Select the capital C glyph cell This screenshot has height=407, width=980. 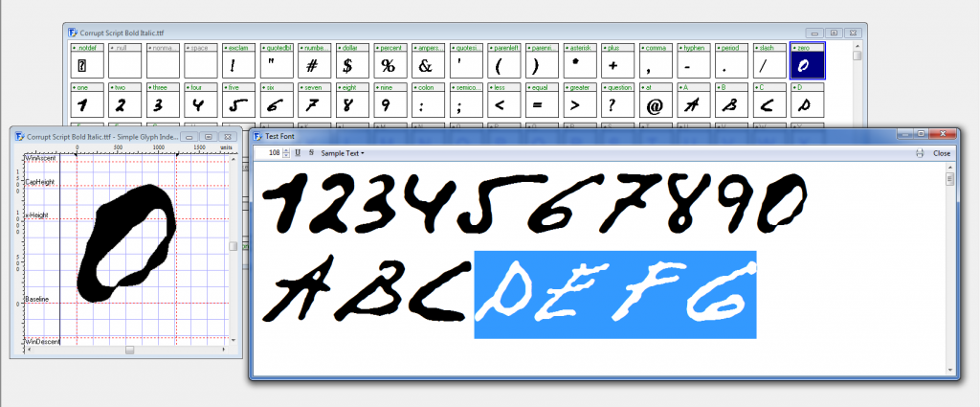pyautogui.click(x=769, y=100)
